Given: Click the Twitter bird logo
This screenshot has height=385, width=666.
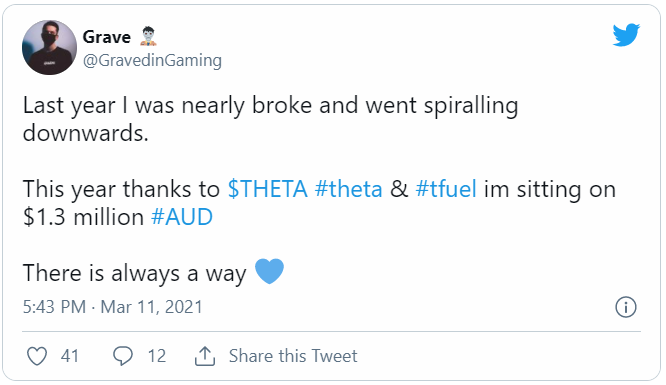Looking at the screenshot, I should pos(626,35).
